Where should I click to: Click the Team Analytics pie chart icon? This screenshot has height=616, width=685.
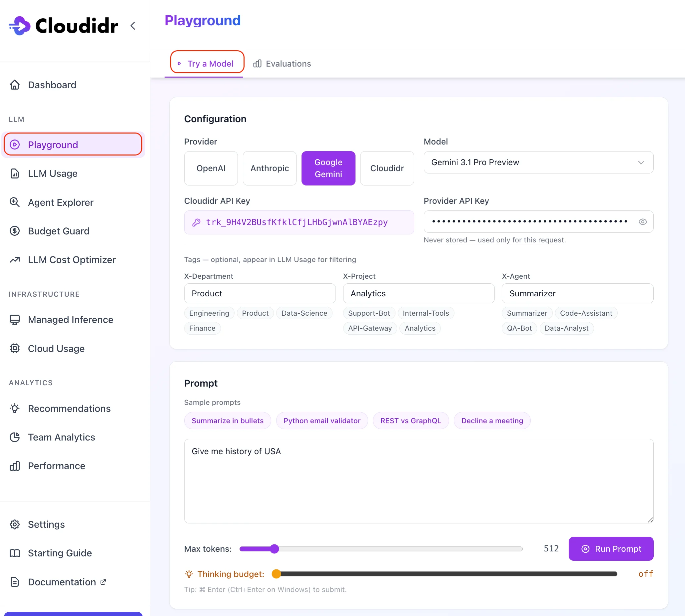click(x=15, y=437)
